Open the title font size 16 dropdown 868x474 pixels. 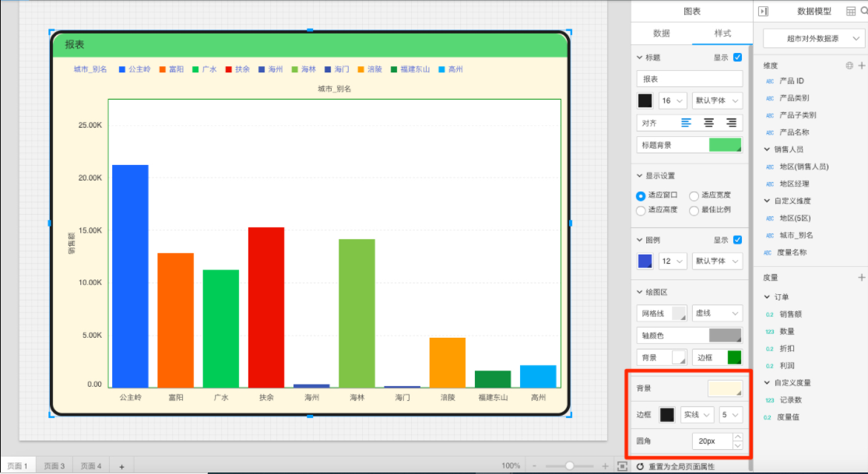coord(673,100)
